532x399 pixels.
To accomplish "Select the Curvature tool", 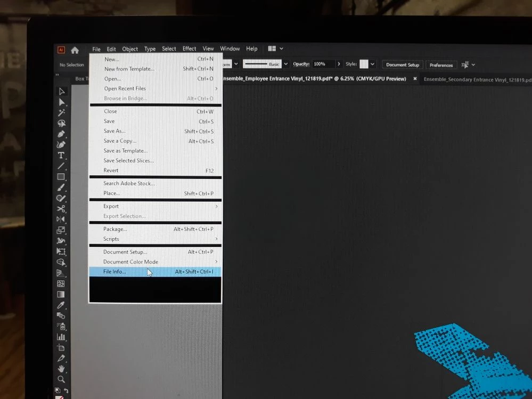I will pos(61,144).
